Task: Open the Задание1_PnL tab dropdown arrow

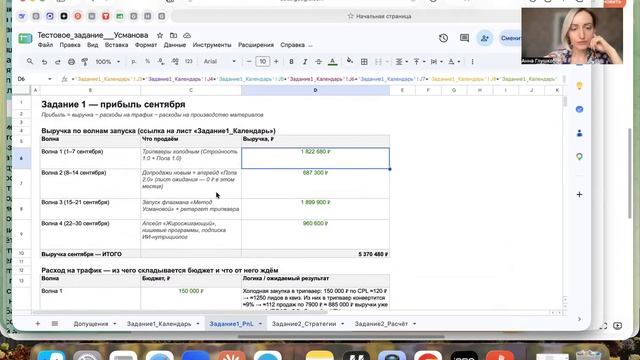Action: 260,324
